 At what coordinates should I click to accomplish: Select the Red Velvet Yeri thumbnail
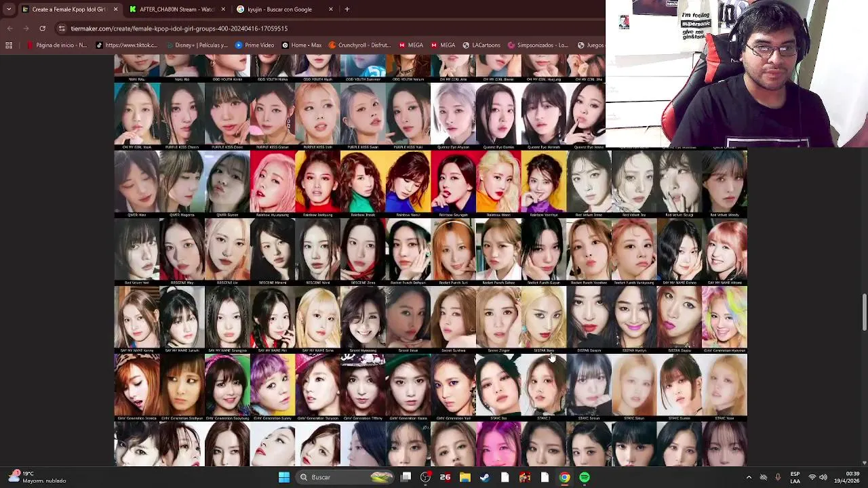click(137, 251)
